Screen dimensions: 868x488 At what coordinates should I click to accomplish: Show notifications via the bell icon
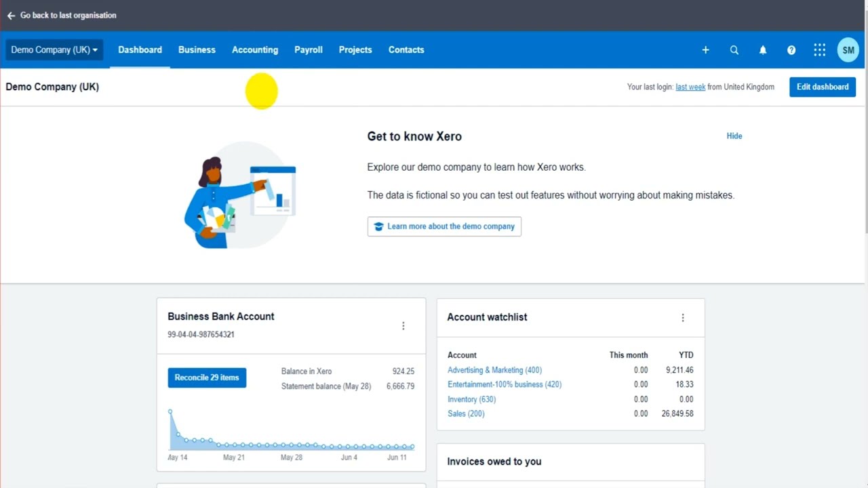click(763, 50)
